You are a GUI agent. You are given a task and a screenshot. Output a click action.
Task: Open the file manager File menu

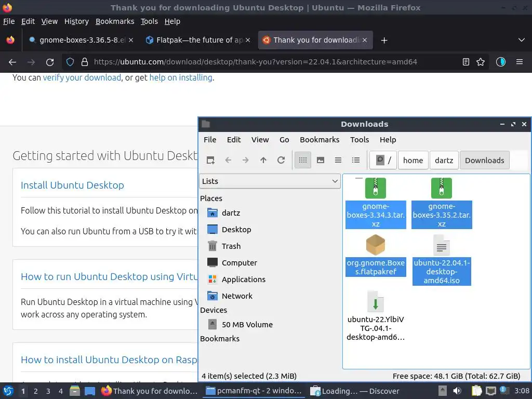[210, 140]
